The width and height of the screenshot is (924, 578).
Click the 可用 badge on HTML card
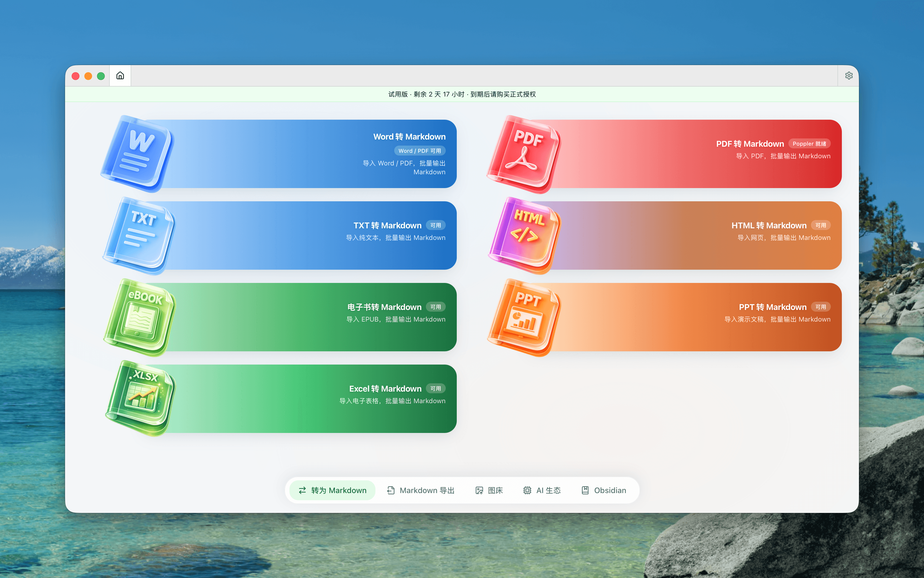(821, 226)
